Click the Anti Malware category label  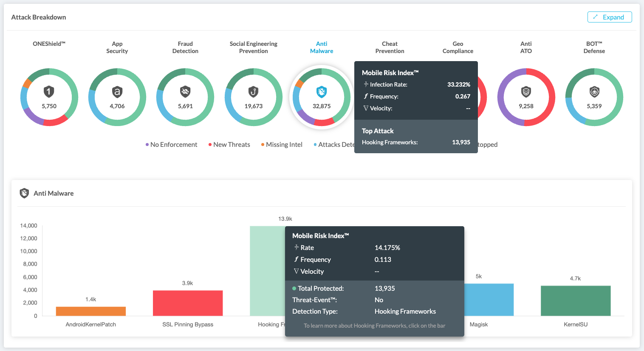pyautogui.click(x=322, y=47)
